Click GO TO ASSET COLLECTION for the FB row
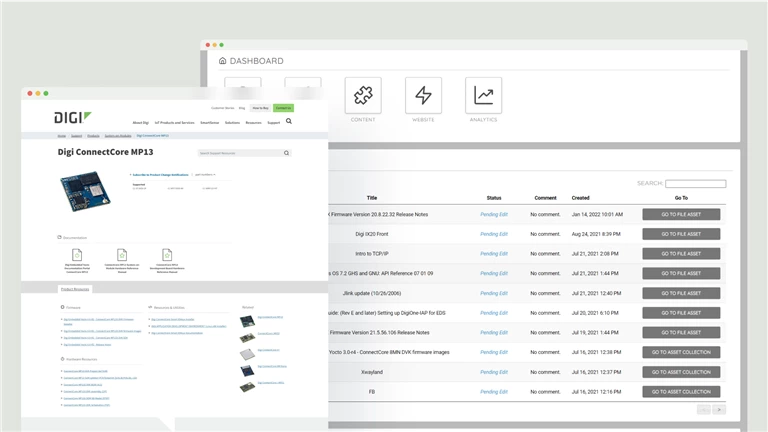768x432 pixels. click(681, 391)
